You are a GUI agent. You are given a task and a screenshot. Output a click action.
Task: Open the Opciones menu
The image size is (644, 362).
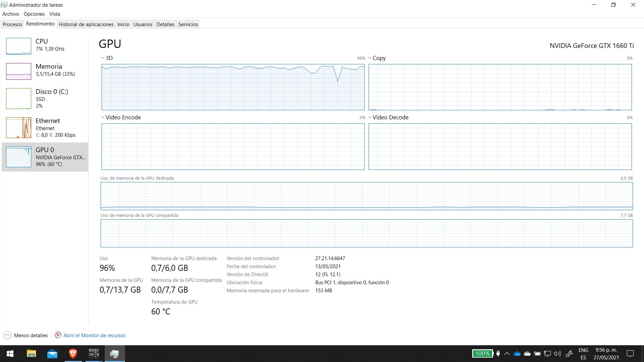click(x=34, y=14)
